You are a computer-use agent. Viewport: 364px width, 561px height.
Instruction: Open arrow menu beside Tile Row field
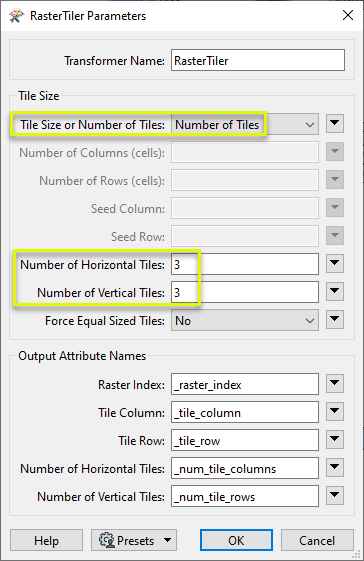[335, 440]
